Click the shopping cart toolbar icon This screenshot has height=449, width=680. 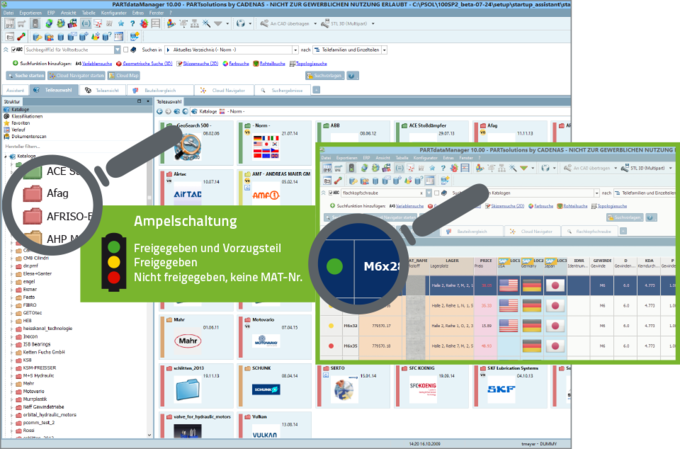21,24
